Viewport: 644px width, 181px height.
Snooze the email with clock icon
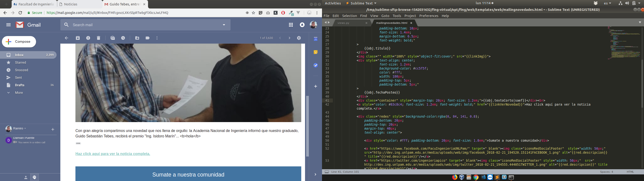pos(123,38)
